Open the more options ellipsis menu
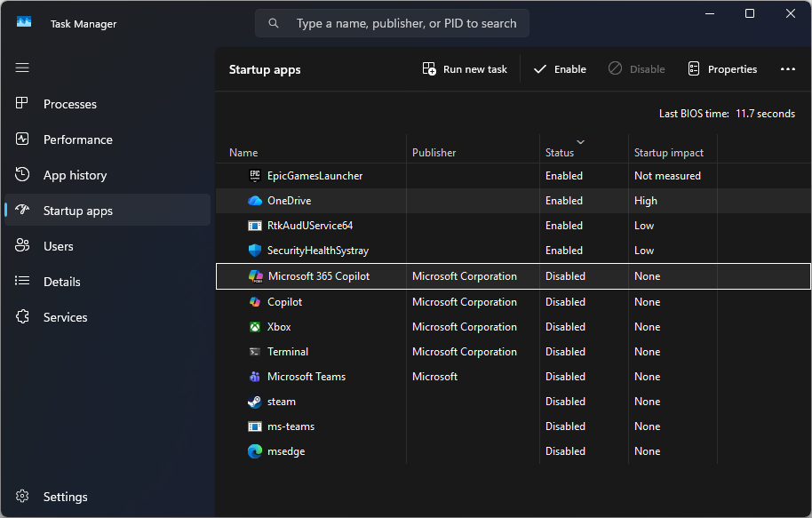 (x=787, y=69)
